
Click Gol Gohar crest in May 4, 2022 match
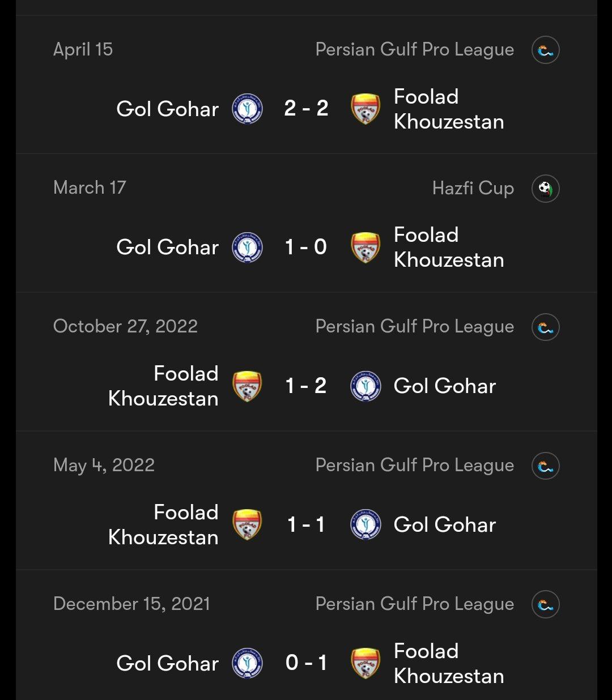(365, 525)
